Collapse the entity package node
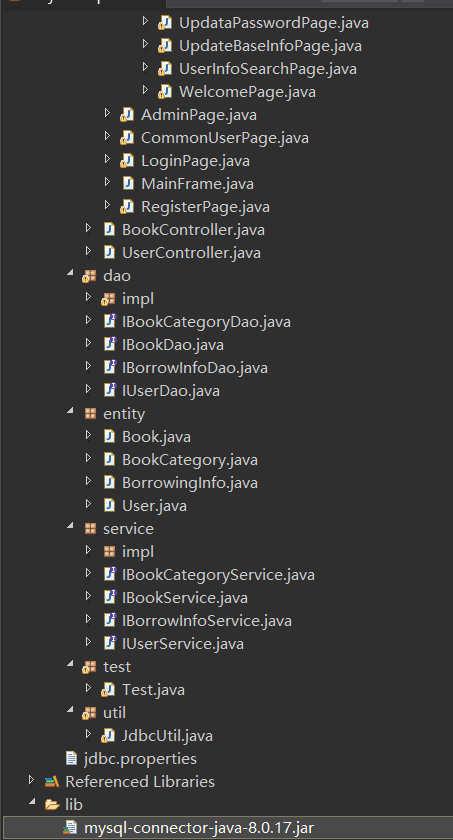 (70, 411)
